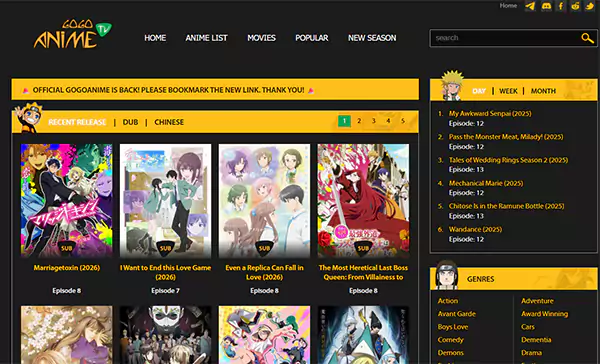The image size is (600, 364).
Task: Switch to the CHINESE tab
Action: pos(169,122)
